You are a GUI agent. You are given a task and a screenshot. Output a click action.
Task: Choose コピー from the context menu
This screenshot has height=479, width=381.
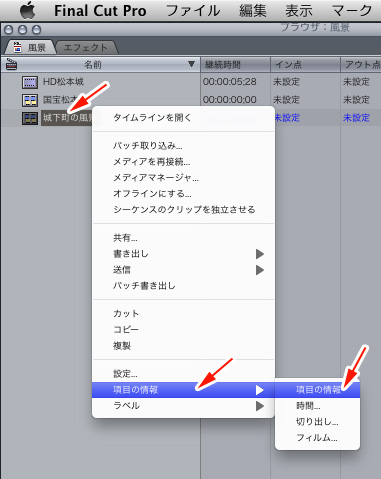coord(183,330)
